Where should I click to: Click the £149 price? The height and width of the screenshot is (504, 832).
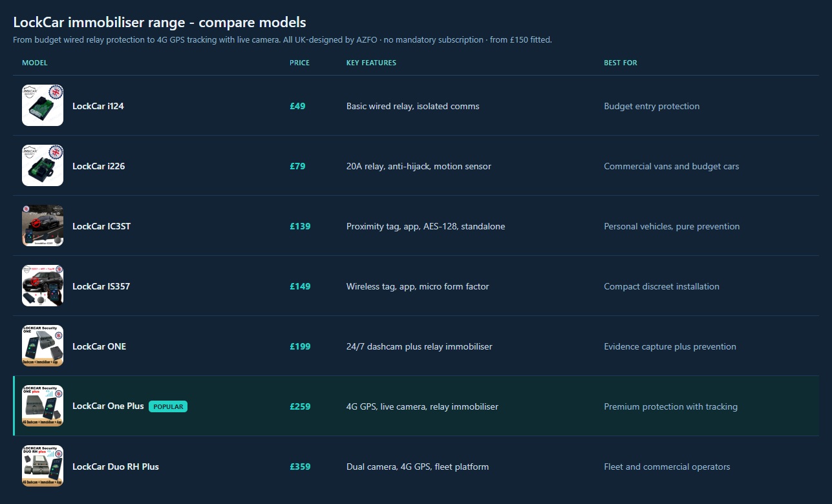[300, 286]
